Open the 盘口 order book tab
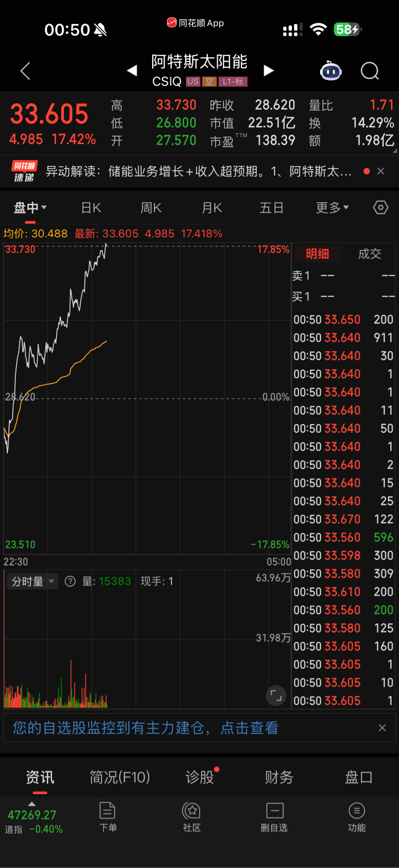The width and height of the screenshot is (399, 868). tap(359, 778)
